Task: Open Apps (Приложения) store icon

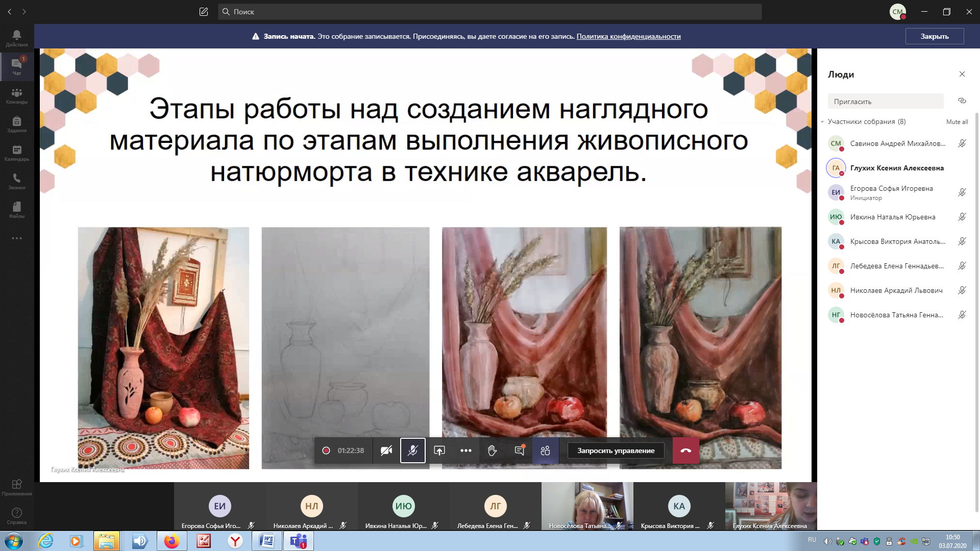Action: 17,487
